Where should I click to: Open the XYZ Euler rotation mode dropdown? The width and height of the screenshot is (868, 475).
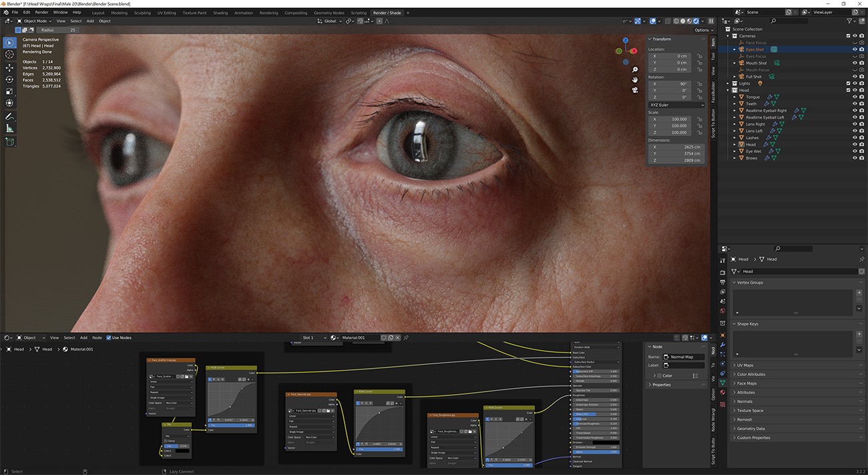tap(676, 105)
